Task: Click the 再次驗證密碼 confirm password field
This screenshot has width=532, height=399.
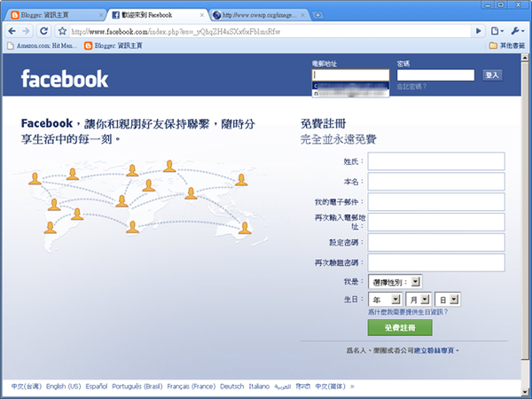Action: pos(436,262)
